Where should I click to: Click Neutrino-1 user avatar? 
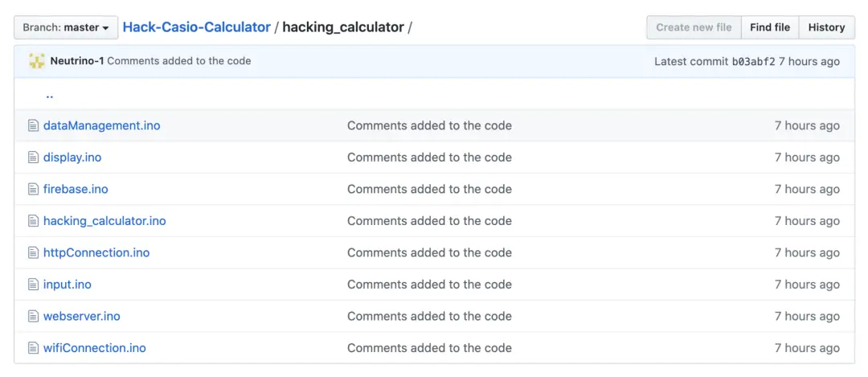coord(36,61)
